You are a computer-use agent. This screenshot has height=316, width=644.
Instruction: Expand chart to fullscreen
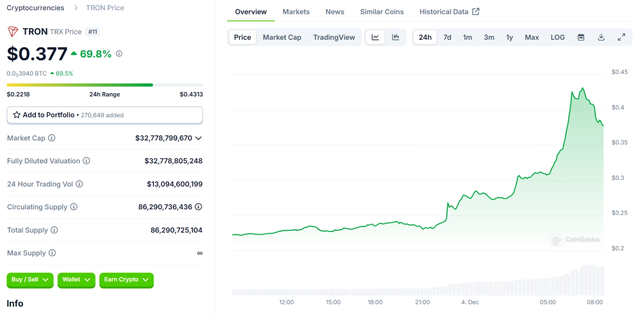[622, 37]
